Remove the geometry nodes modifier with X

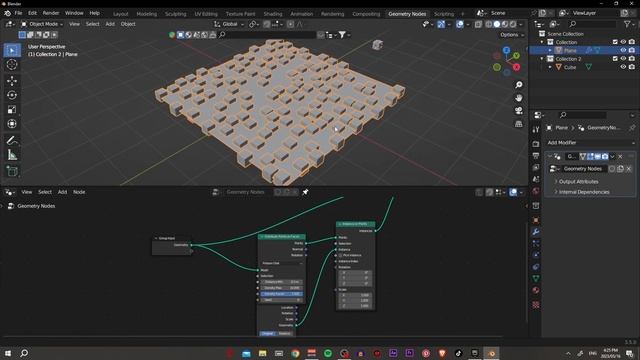click(620, 156)
